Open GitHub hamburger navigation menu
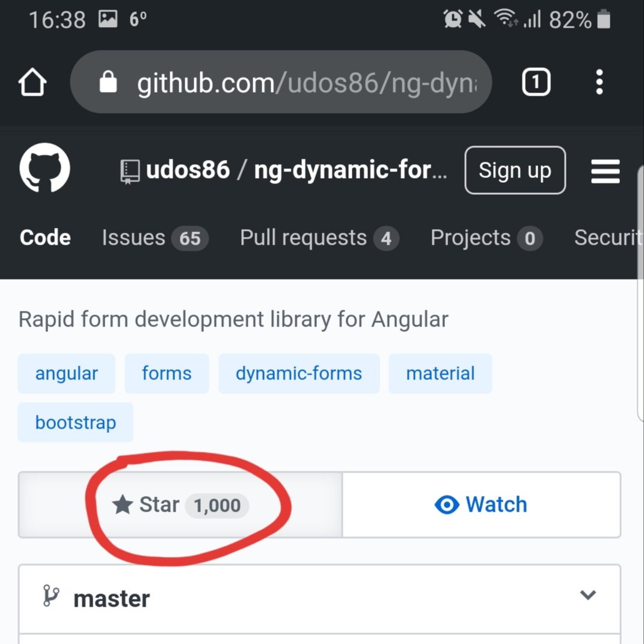 click(x=605, y=171)
